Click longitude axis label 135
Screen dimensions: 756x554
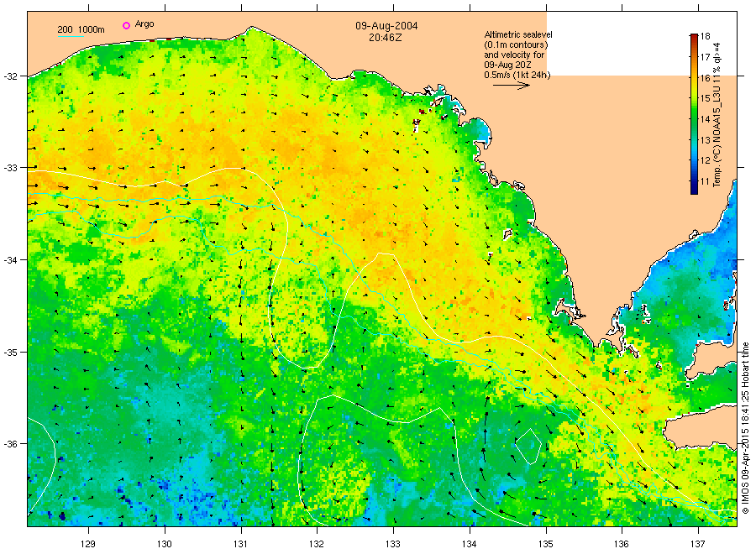[x=546, y=544]
